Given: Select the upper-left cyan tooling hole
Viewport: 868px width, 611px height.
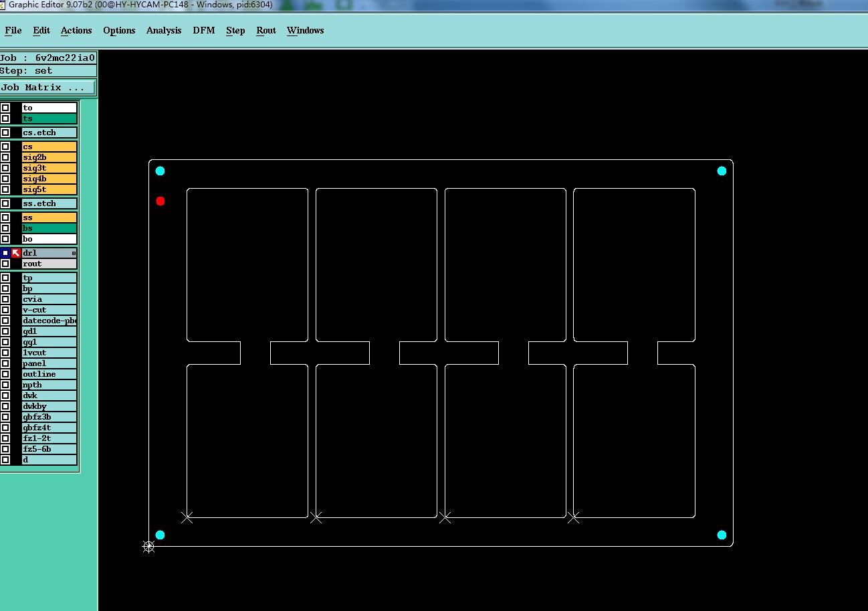Looking at the screenshot, I should (x=160, y=171).
